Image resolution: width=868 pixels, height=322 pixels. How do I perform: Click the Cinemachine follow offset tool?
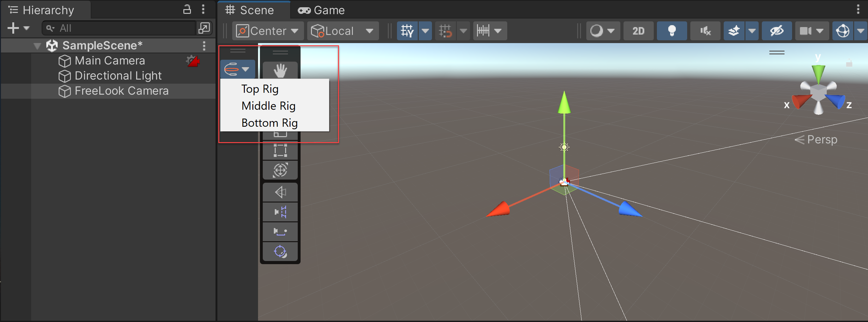click(x=280, y=231)
